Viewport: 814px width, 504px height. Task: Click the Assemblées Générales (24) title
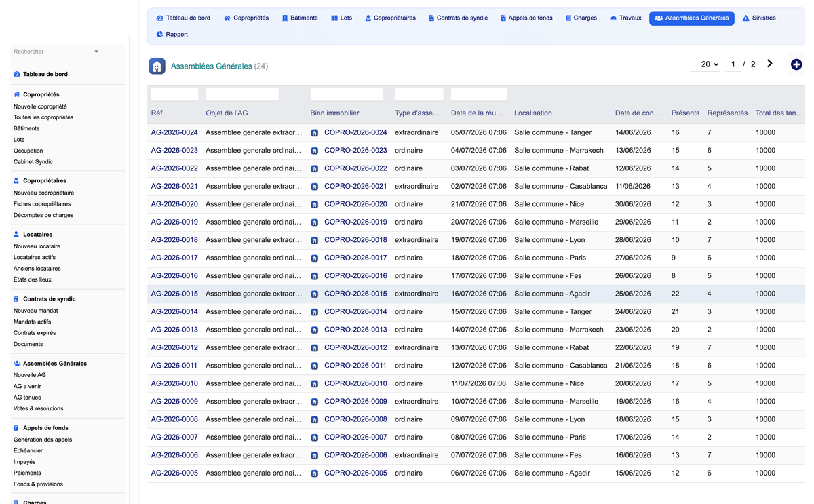219,66
